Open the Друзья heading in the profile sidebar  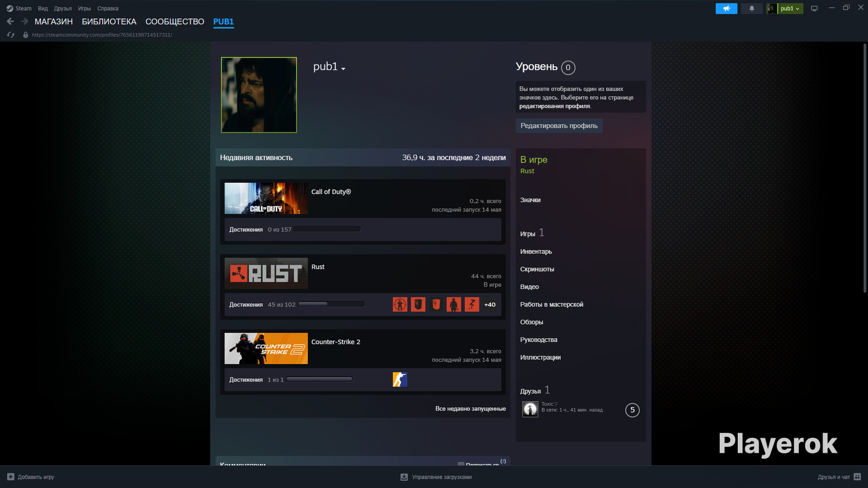point(530,391)
